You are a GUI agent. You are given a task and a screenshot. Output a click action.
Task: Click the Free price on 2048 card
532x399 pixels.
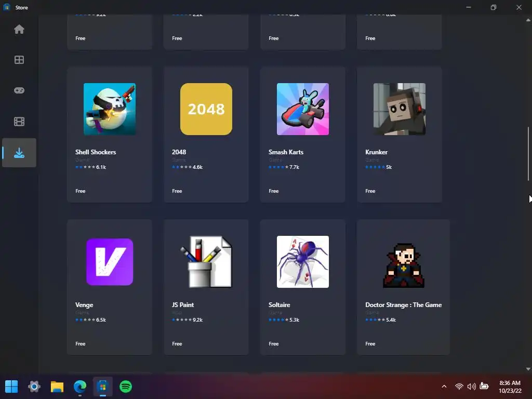click(x=177, y=191)
